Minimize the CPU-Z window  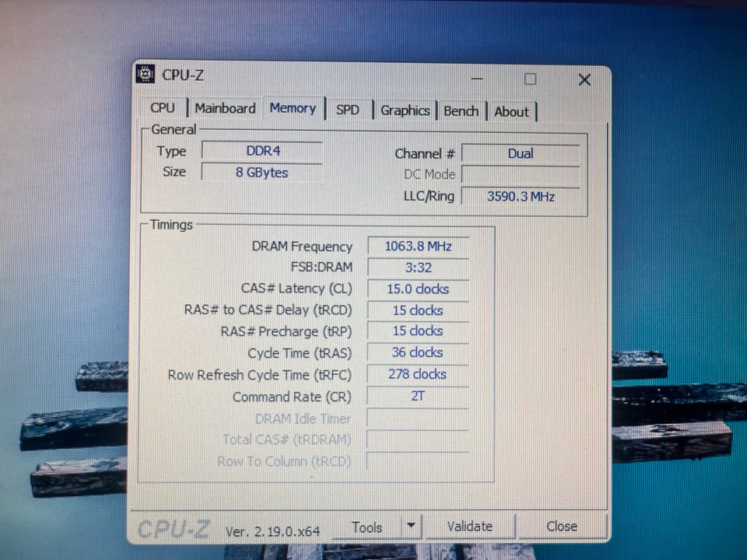click(477, 79)
